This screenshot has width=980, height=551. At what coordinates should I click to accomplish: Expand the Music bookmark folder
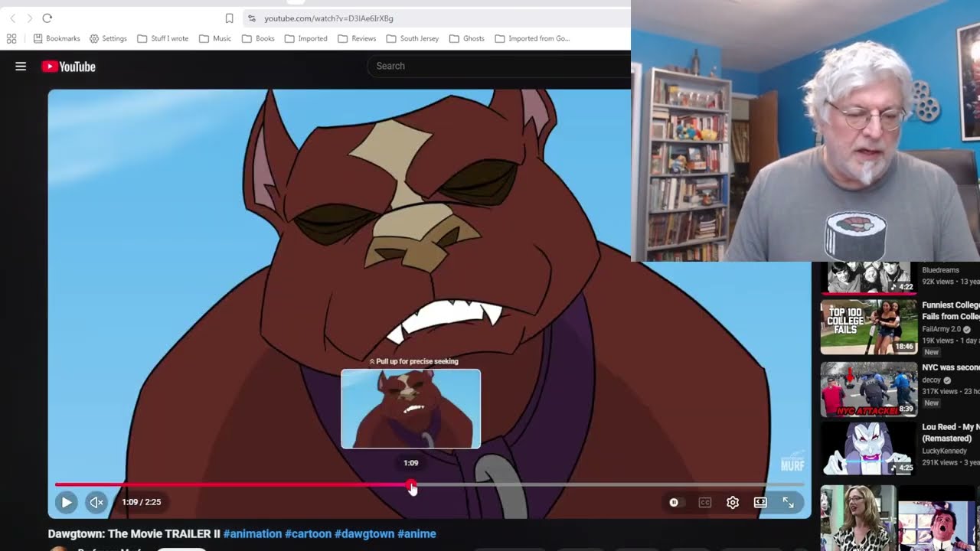(215, 38)
